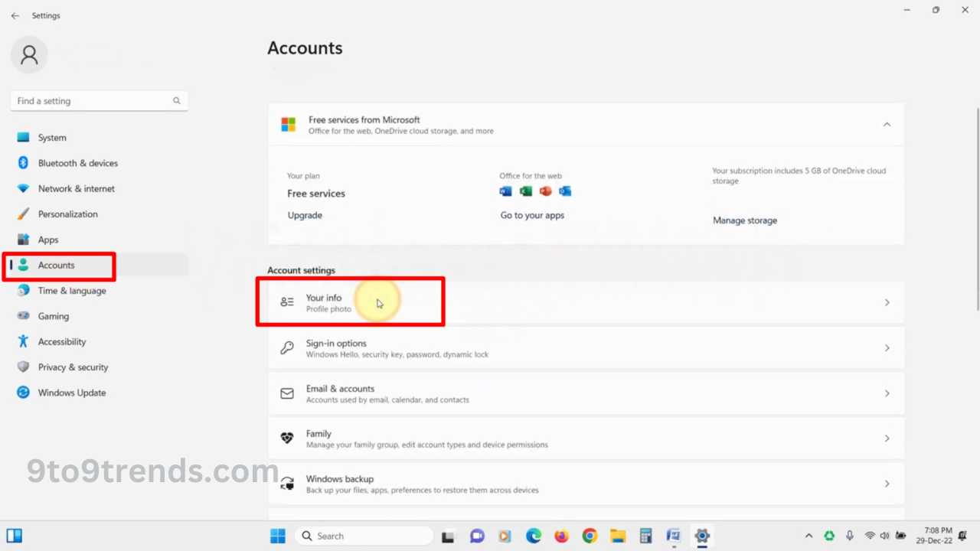Viewport: 980px width, 551px height.
Task: Open Privacy & security in the sidebar
Action: click(100, 367)
